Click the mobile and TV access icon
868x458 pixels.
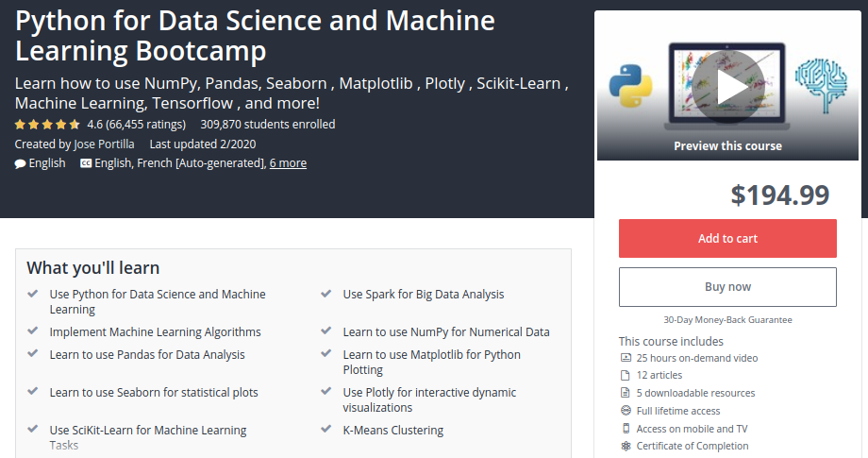(626, 428)
